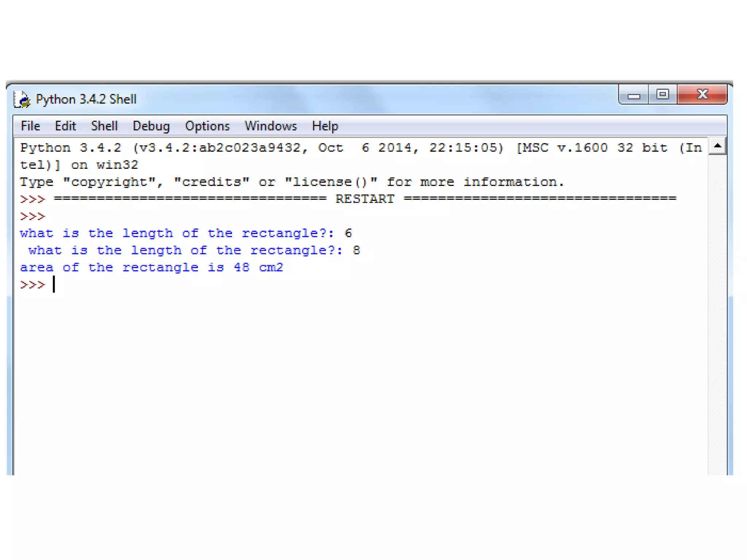Open the Edit menu

click(x=65, y=126)
